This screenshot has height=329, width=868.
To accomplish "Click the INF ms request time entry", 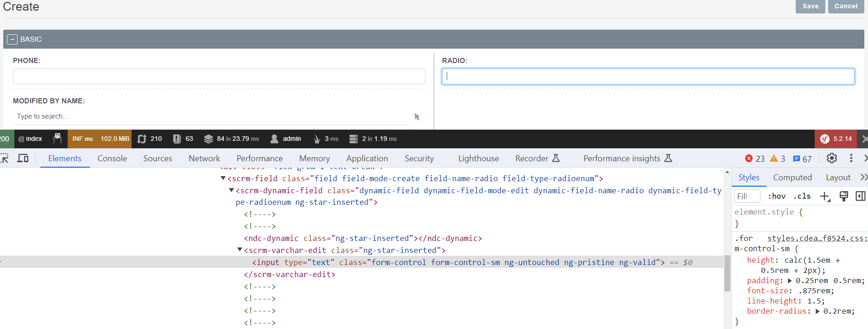I will [82, 139].
